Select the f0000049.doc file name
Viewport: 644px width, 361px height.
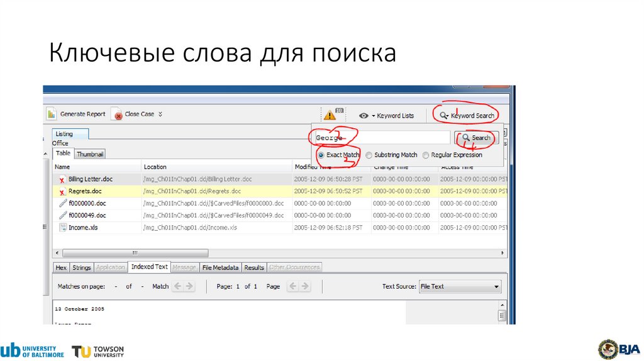[x=87, y=215]
